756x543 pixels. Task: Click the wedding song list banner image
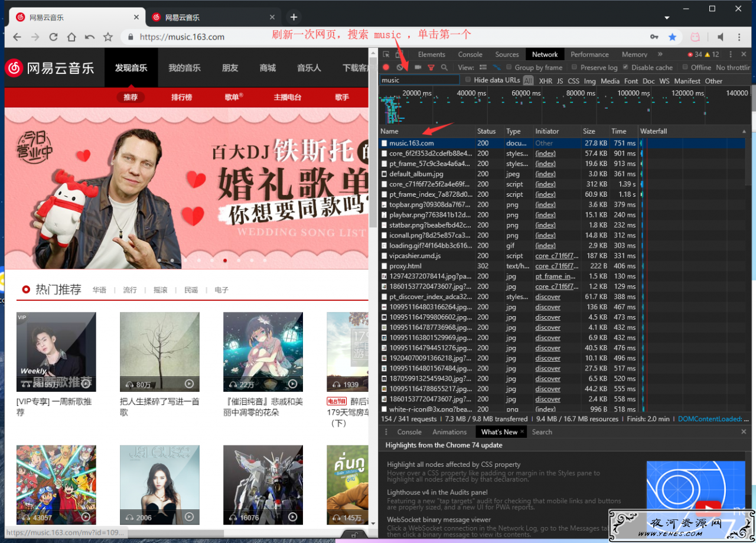pos(186,188)
